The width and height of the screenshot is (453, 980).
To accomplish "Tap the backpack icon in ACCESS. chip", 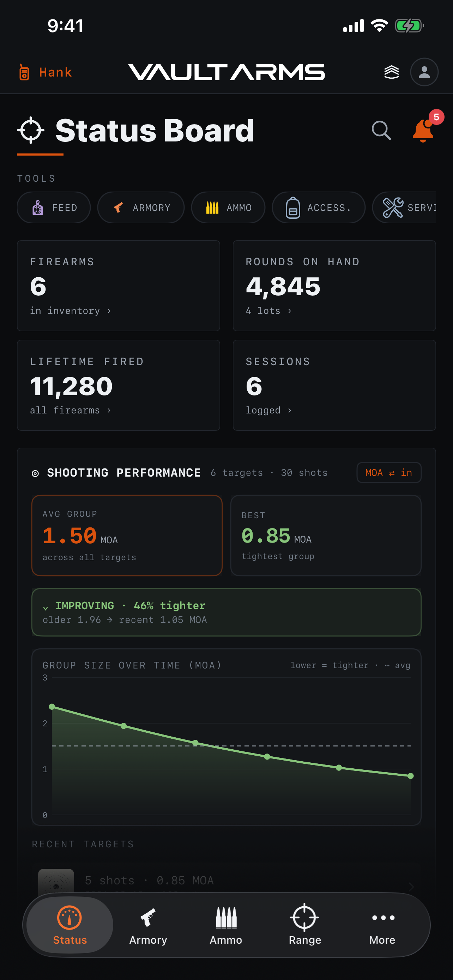I will tap(293, 208).
